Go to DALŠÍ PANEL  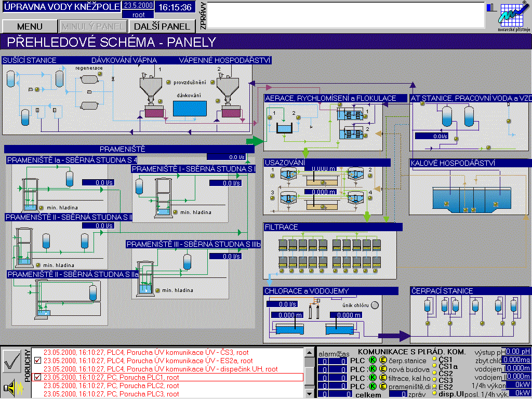(162, 26)
